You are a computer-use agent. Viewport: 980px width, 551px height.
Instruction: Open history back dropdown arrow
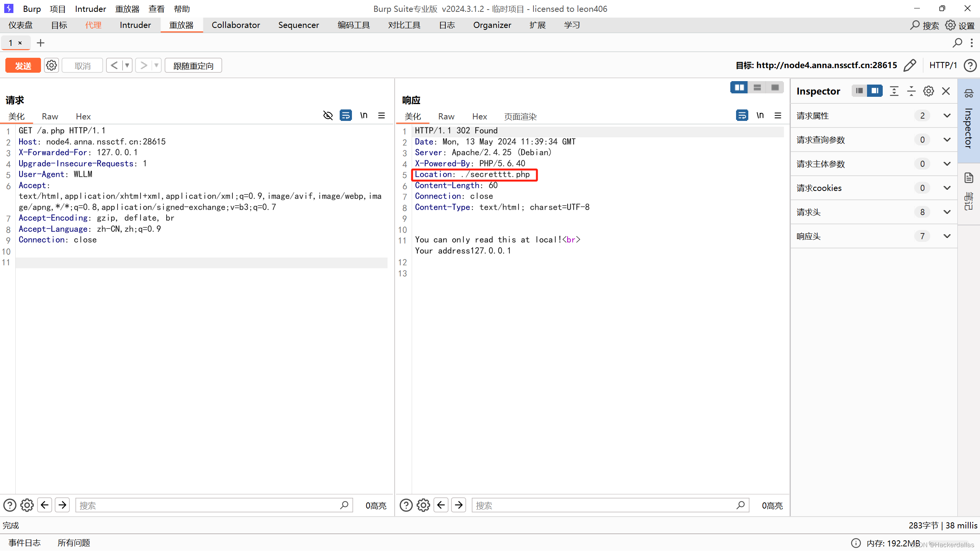127,65
